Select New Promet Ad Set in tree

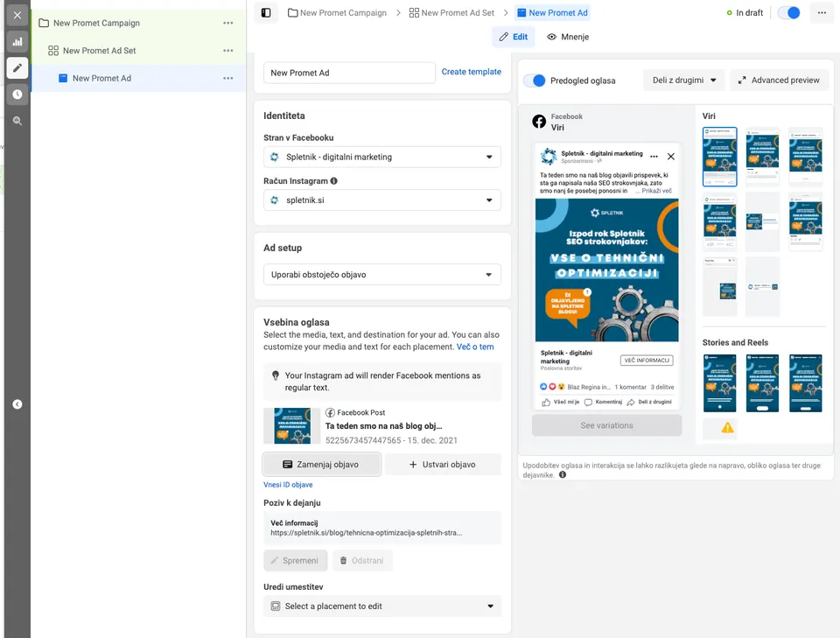point(99,51)
